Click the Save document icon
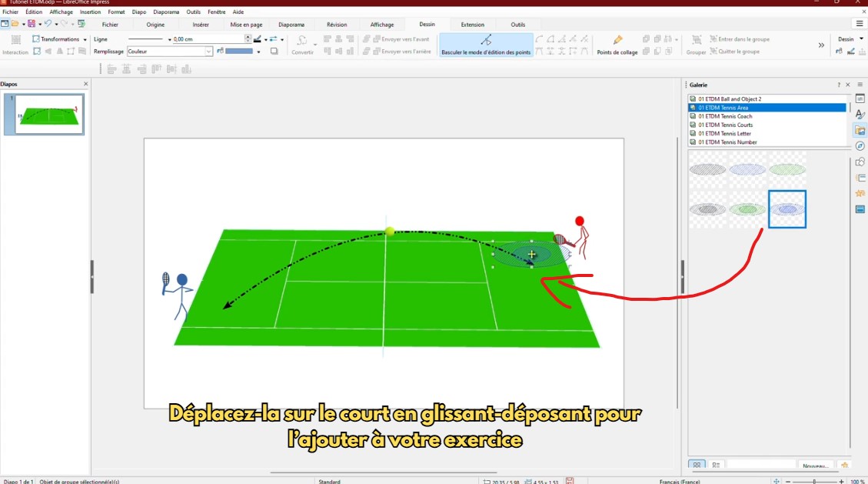Viewport: 868px width, 484px height. [32, 24]
